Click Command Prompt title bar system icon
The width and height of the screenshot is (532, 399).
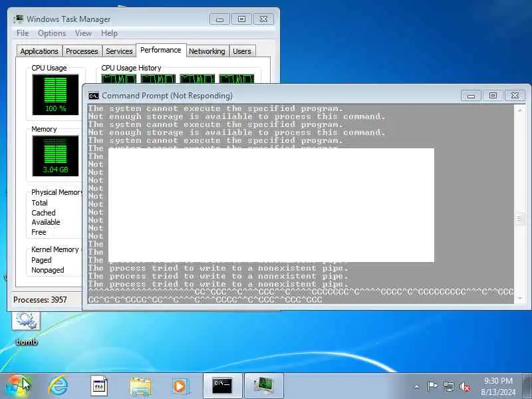93,96
